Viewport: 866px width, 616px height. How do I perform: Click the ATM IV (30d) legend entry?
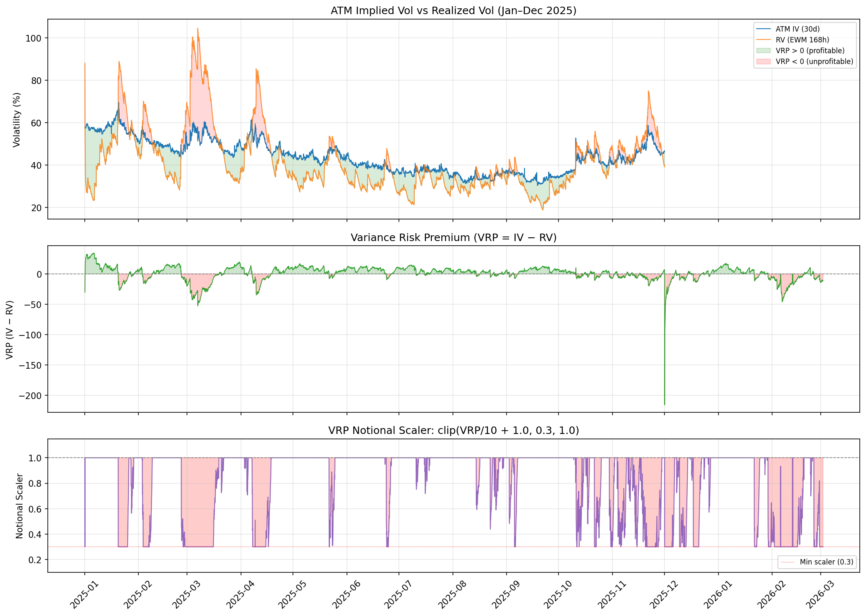(797, 29)
